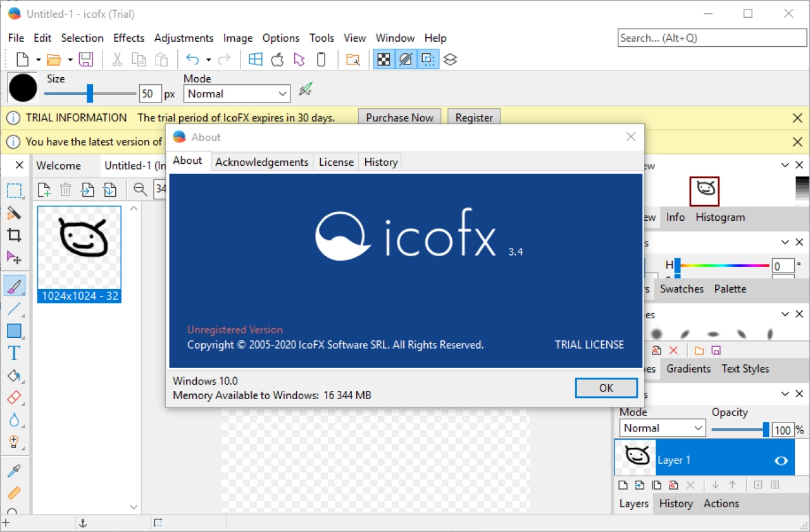This screenshot has width=810, height=532.
Task: Select the Text tool
Action: [14, 353]
